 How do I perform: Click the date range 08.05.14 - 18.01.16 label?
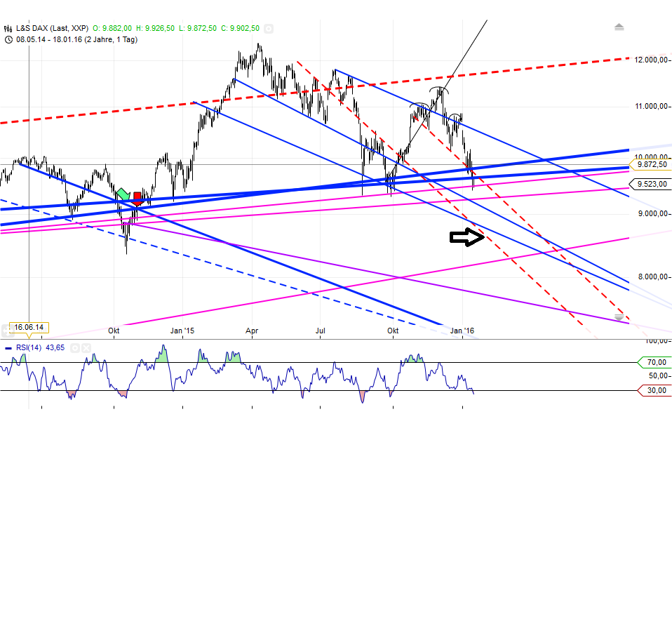(76, 39)
